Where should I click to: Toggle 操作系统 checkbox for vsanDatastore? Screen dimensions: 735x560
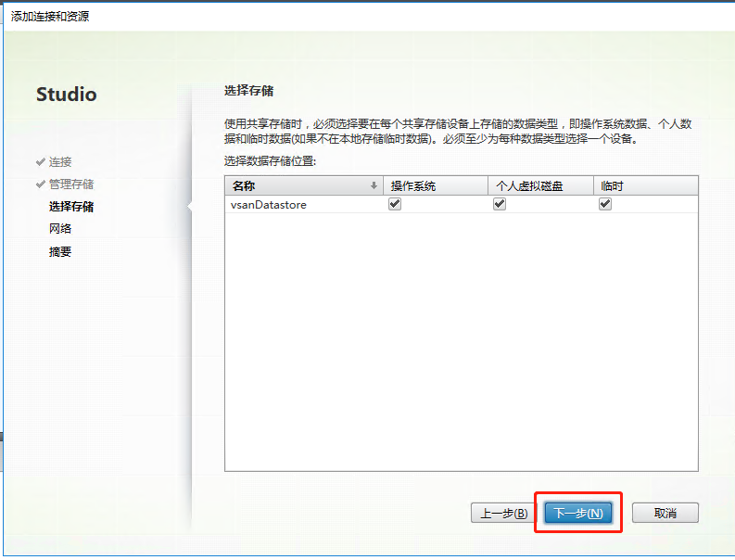click(395, 205)
